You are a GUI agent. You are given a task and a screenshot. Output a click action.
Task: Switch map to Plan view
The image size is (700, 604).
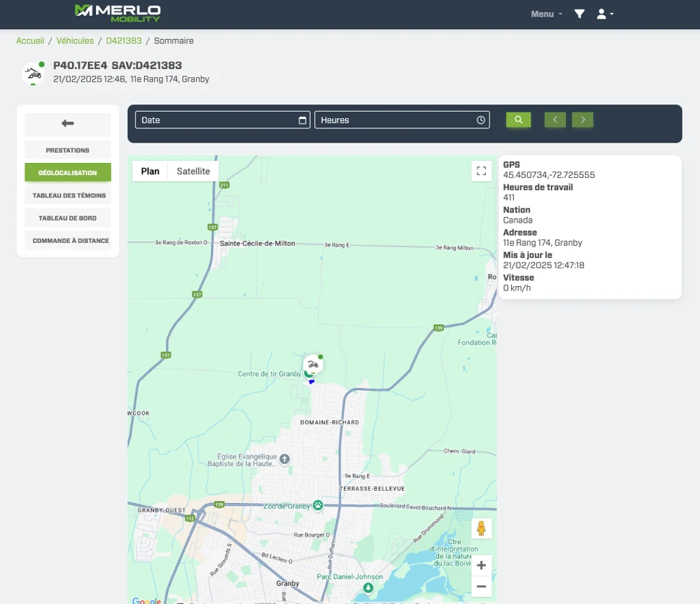(150, 171)
